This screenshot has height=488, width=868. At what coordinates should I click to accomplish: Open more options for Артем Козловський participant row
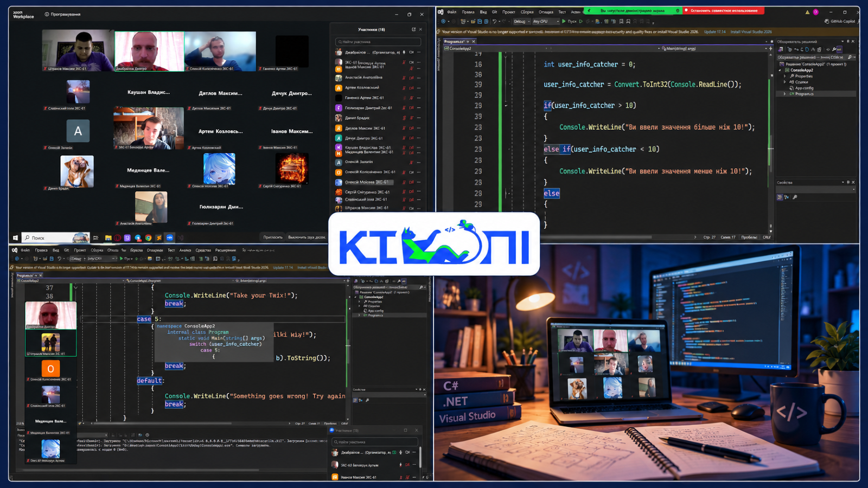[x=418, y=87]
